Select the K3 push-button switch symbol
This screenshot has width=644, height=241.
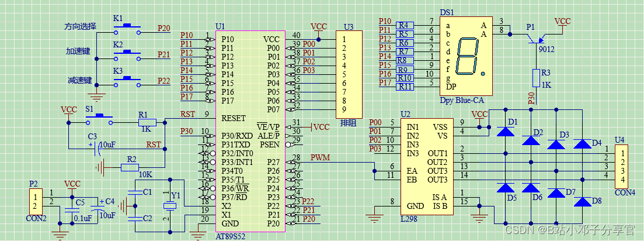pyautogui.click(x=127, y=82)
